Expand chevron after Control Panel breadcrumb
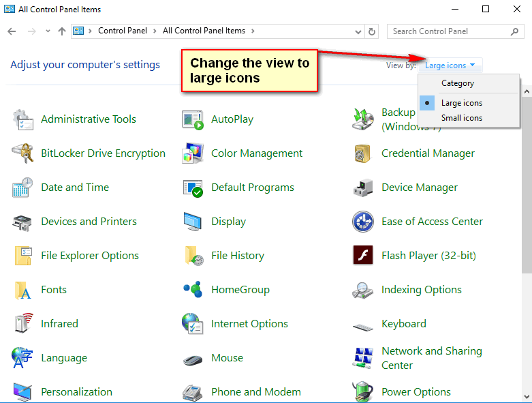 (155, 31)
